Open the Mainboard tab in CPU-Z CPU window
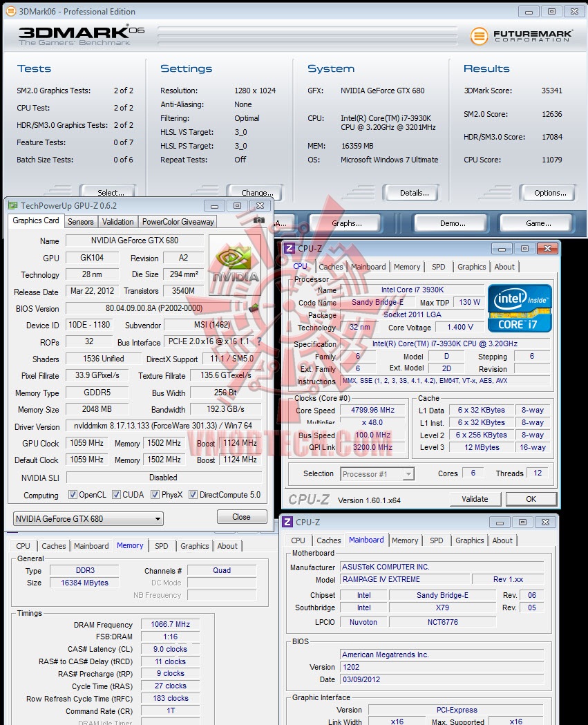This screenshot has width=588, height=725. pos(368,267)
